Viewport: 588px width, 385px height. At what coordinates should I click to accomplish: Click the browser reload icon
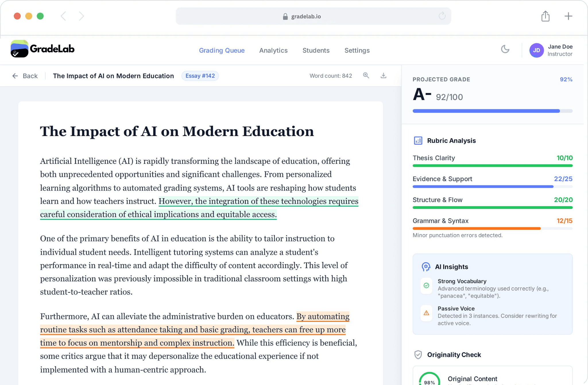pos(442,16)
